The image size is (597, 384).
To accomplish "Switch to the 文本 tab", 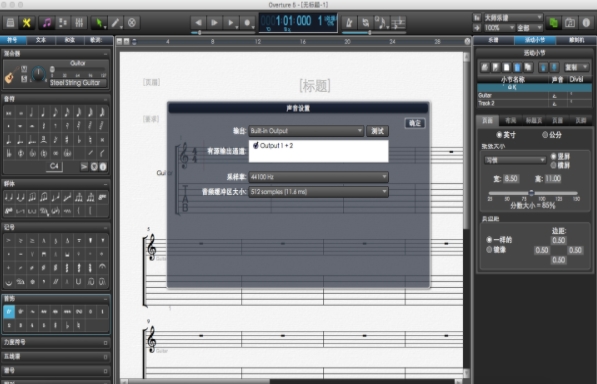I will (x=41, y=40).
